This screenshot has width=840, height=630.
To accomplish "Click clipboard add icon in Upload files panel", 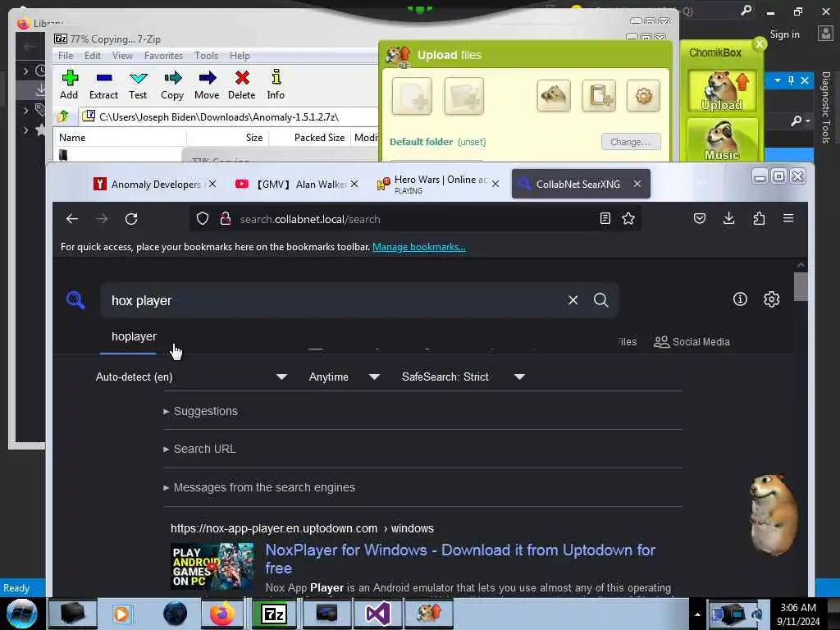I will click(599, 96).
